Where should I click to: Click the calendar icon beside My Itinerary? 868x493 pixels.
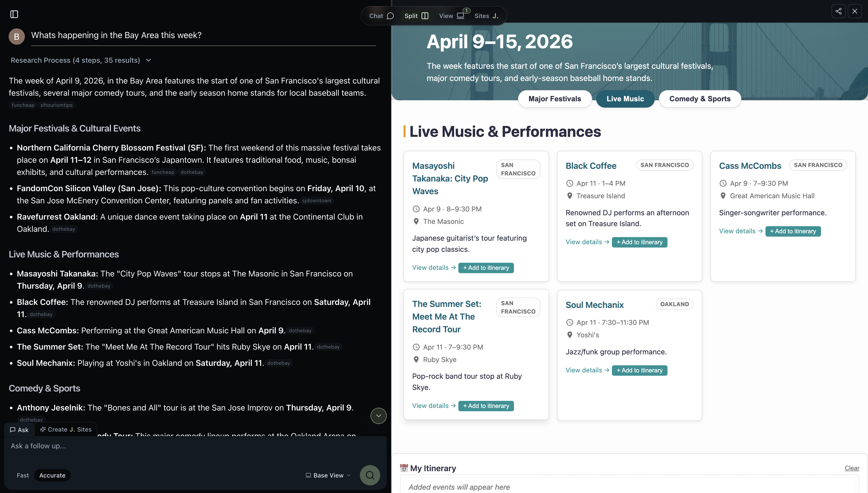click(404, 468)
